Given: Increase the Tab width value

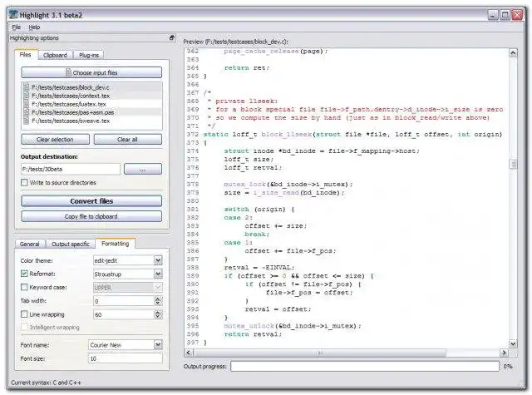Looking at the screenshot, I should (x=158, y=299).
